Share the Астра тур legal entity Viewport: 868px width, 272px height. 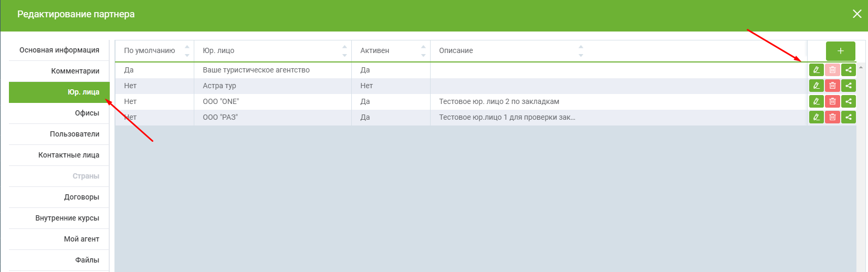coord(849,86)
